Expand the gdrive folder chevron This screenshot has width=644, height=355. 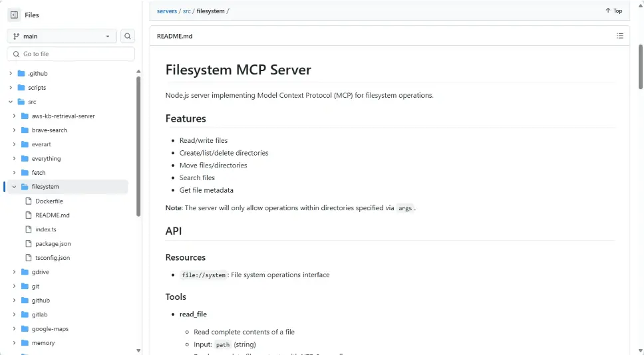[x=15, y=272]
